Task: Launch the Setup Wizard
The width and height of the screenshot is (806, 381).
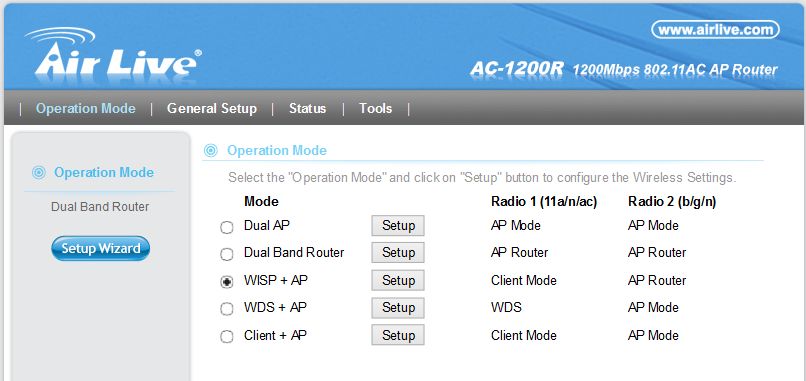Action: (x=101, y=248)
